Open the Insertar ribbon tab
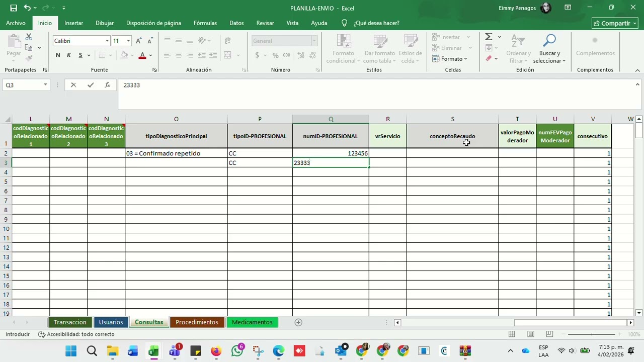 tap(73, 23)
